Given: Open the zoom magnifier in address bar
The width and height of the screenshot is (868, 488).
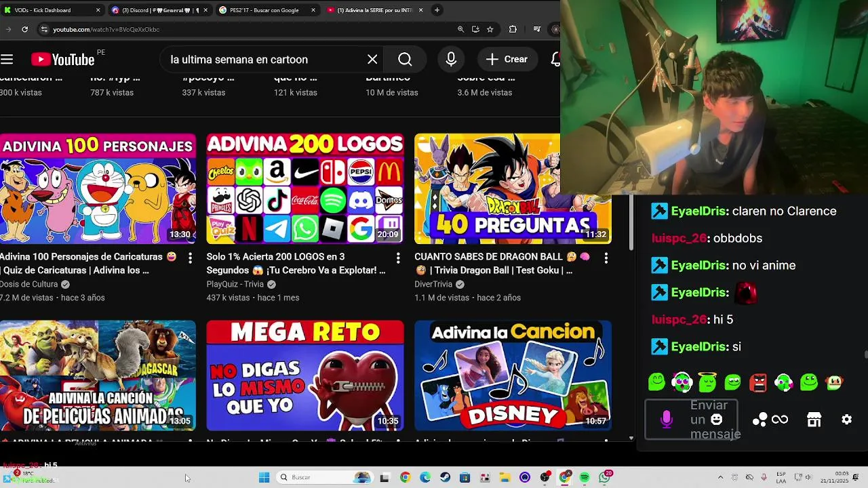Looking at the screenshot, I should click(460, 29).
